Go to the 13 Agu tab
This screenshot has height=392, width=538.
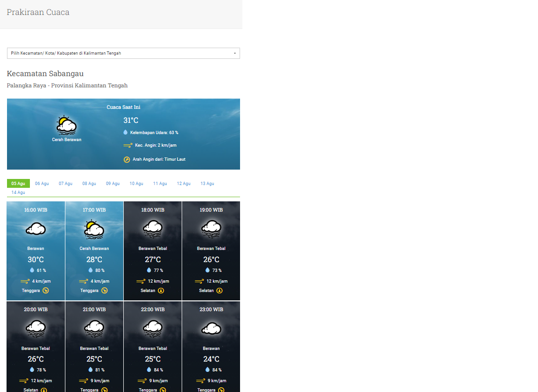click(x=207, y=183)
